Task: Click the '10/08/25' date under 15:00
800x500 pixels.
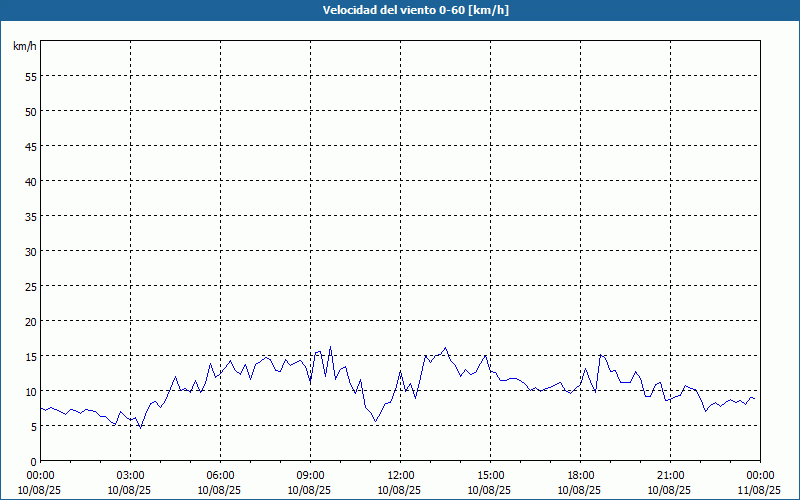Action: coord(489,490)
